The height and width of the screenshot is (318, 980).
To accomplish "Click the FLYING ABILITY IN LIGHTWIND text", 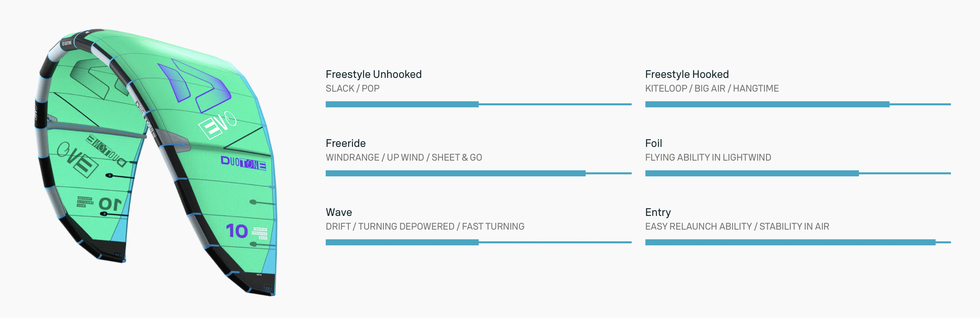I will 708,157.
